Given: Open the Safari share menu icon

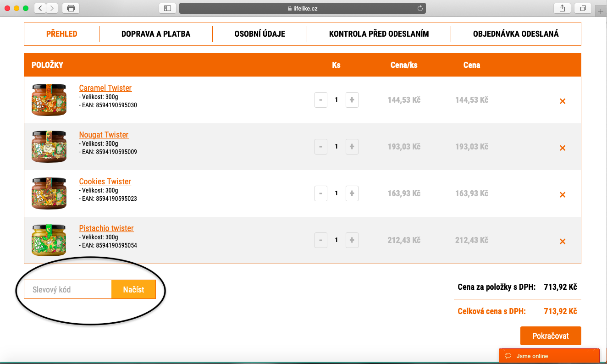Looking at the screenshot, I should tap(562, 8).
